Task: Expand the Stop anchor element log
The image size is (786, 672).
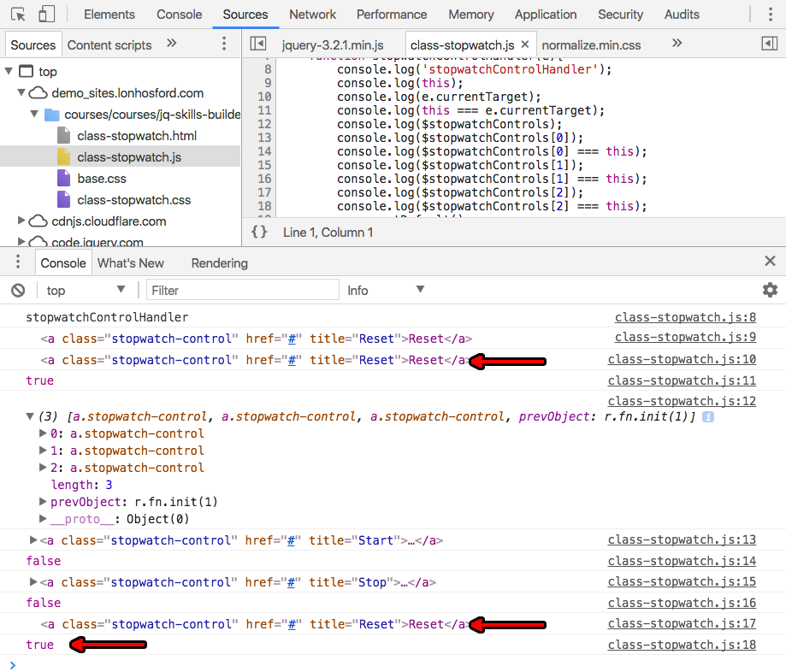Action: coord(33,581)
